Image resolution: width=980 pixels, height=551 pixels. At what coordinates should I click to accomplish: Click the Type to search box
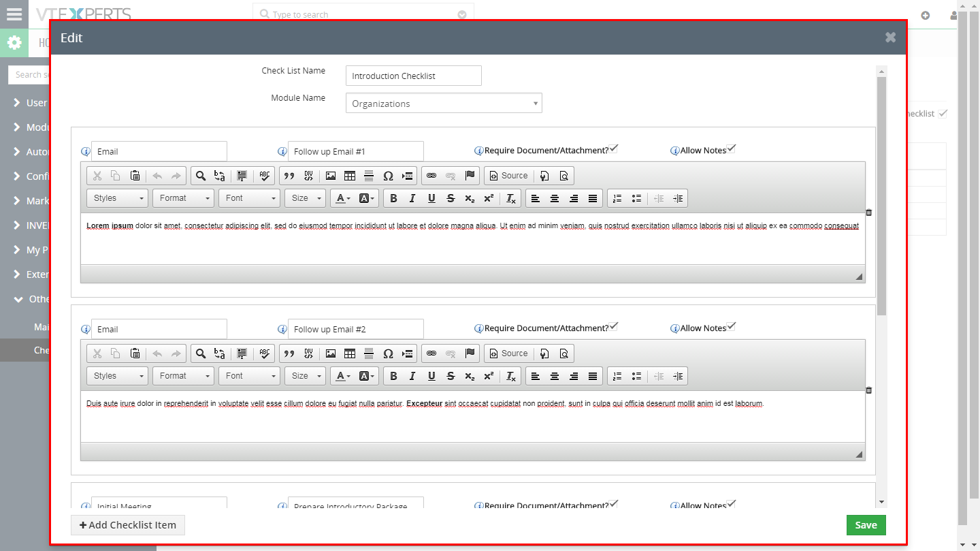click(x=363, y=14)
